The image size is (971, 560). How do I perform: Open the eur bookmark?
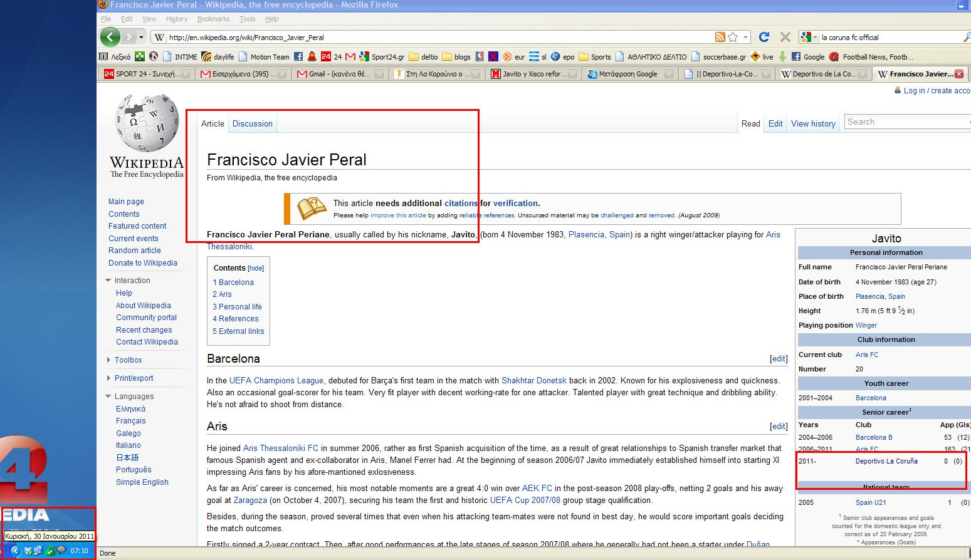point(514,56)
